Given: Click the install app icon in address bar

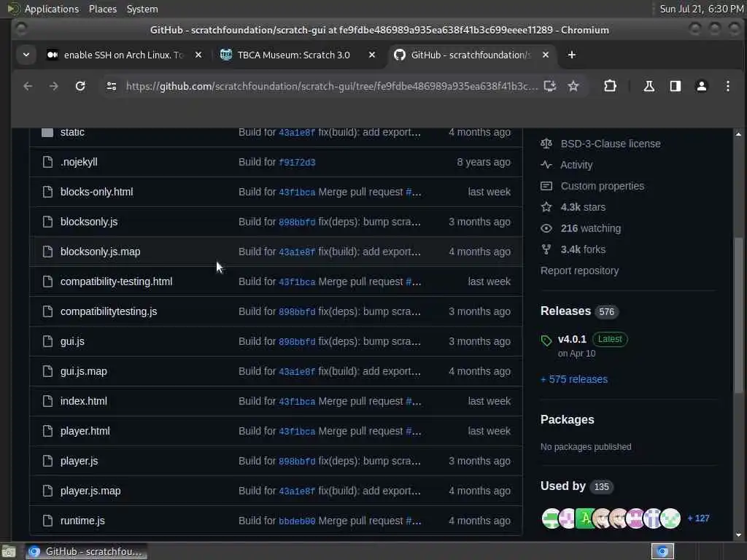Looking at the screenshot, I should (550, 86).
